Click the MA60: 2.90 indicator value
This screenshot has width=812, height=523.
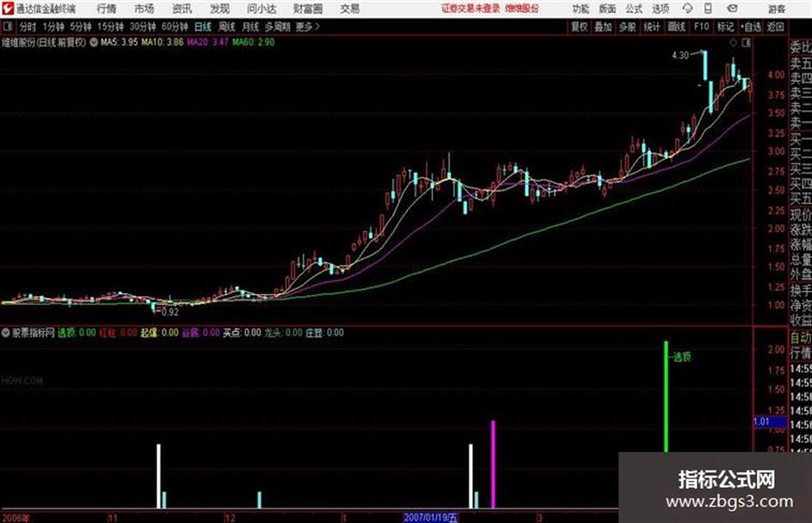click(x=253, y=42)
